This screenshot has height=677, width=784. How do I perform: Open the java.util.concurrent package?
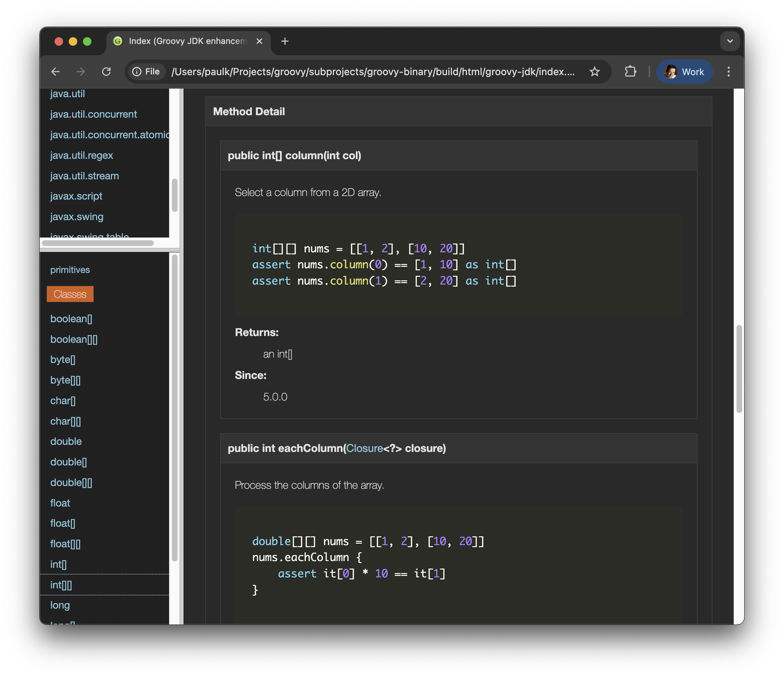point(94,114)
